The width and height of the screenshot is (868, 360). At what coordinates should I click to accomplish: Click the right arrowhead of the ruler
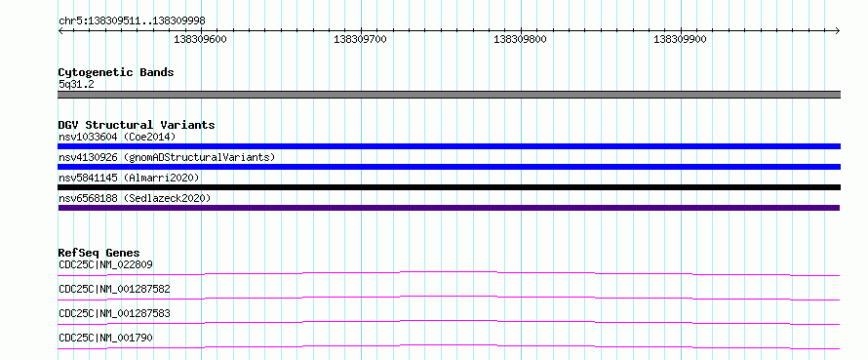[838, 30]
